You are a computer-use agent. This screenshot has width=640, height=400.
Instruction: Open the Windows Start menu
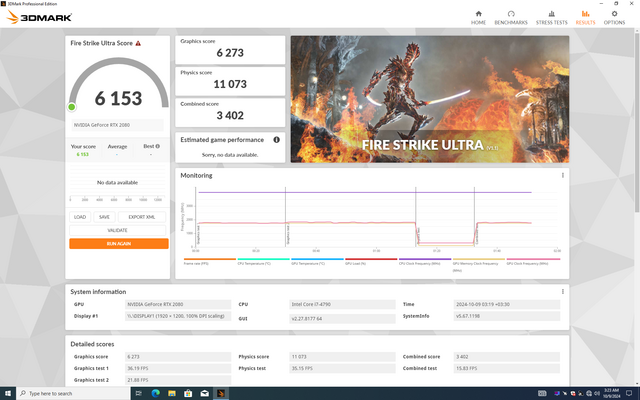(7, 392)
